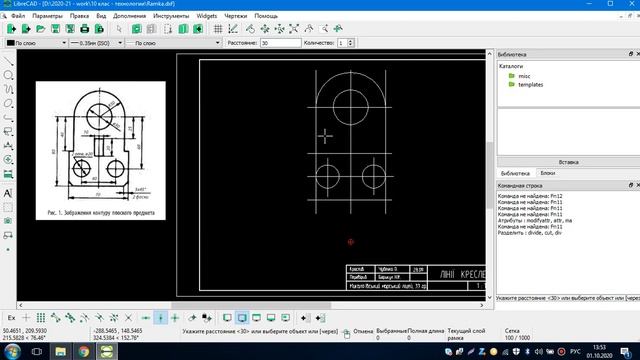This screenshot has width=640, height=360.
Task: Click the drawing area vertical scrollbar
Action: (489, 176)
